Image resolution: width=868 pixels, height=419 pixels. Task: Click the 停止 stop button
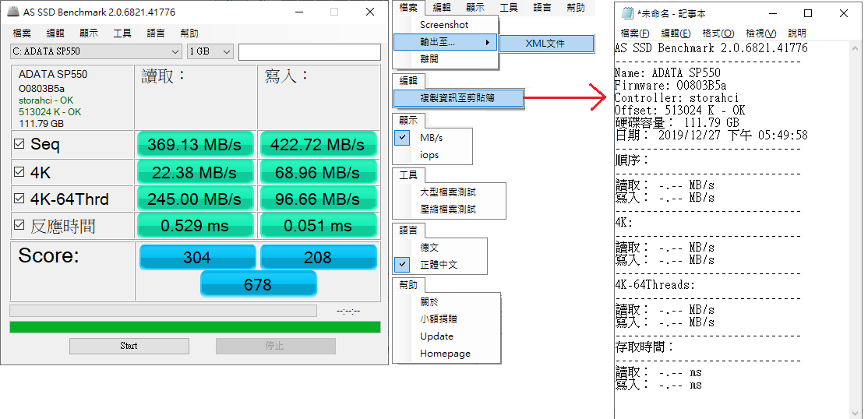tap(275, 346)
